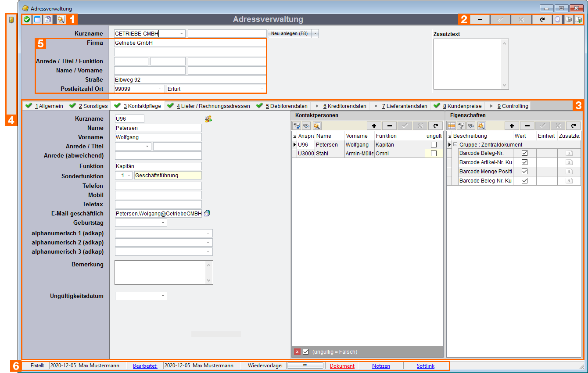Image resolution: width=588 pixels, height=373 pixels.
Task: Open the search wizard icon in top toolbar
Action: (x=61, y=19)
